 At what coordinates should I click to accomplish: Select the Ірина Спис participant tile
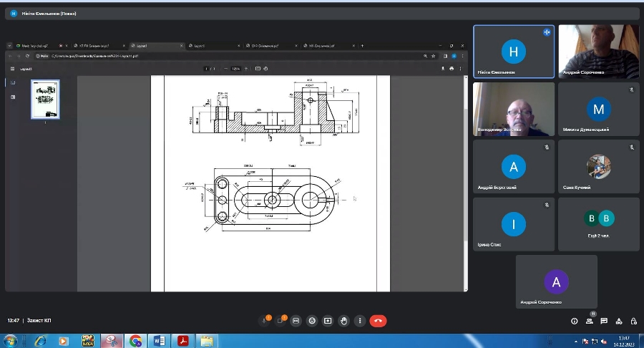[513, 224]
